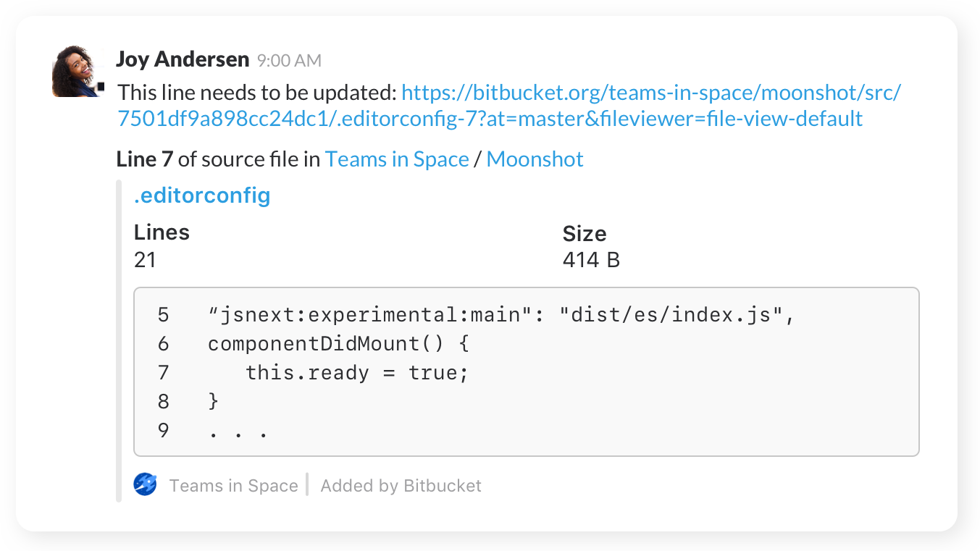The image size is (980, 551).
Task: Select line 7 in the code preview
Action: 357,372
